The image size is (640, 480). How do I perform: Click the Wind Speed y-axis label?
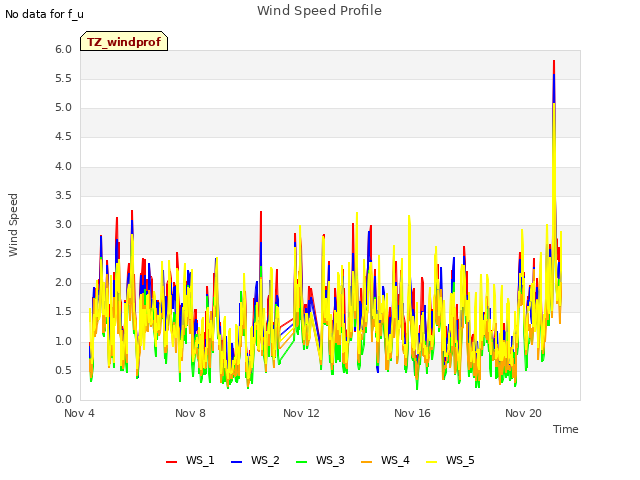(x=13, y=225)
